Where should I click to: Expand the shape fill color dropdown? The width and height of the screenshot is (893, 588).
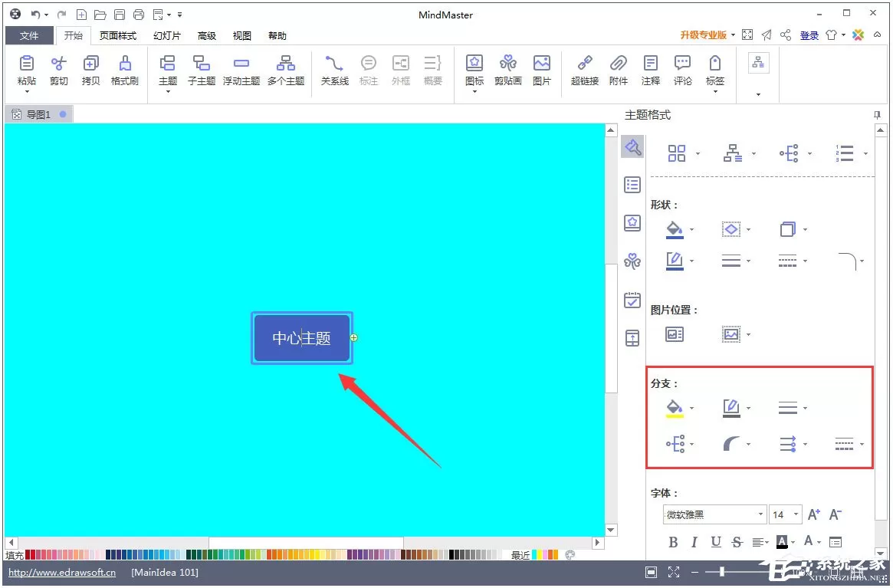click(x=692, y=230)
